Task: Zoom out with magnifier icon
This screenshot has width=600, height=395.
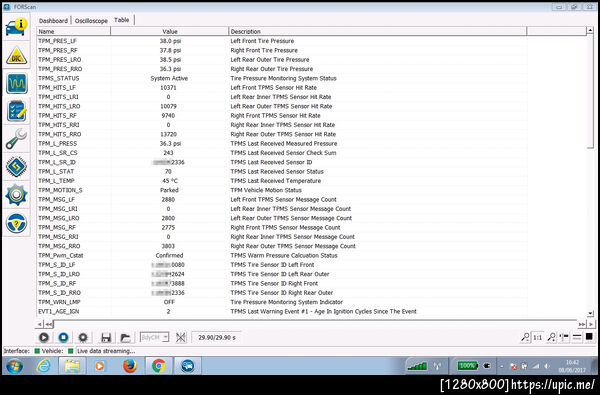Action: point(525,337)
